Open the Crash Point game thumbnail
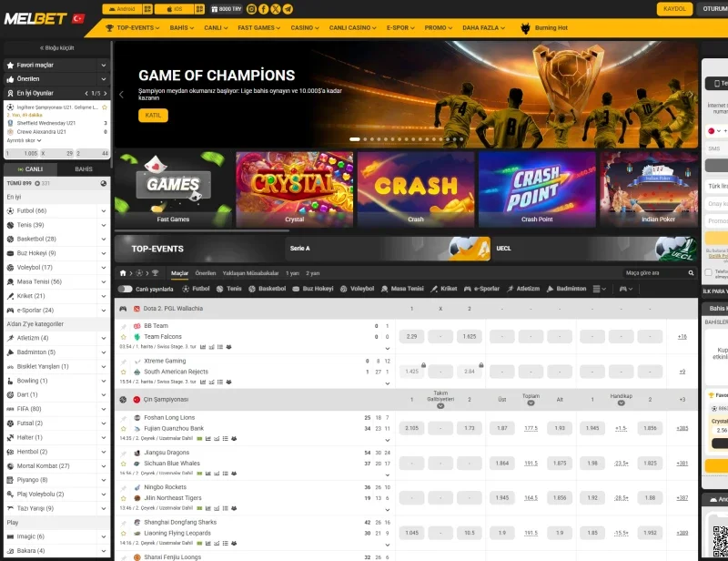 [537, 189]
